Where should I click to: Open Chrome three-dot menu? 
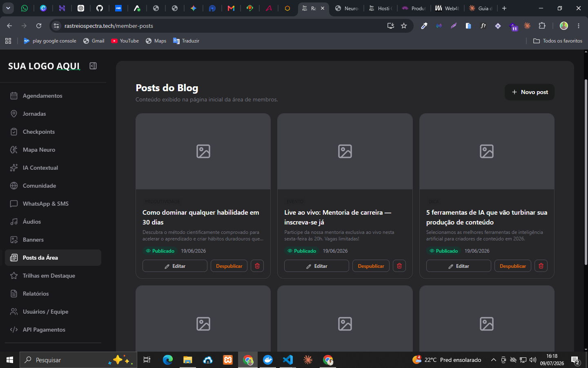[x=579, y=26]
